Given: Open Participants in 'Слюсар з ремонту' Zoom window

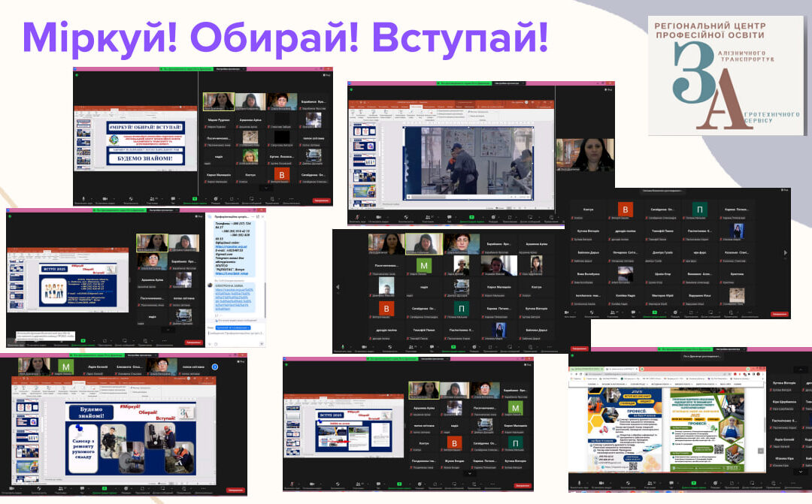Looking at the screenshot, I should [61, 488].
